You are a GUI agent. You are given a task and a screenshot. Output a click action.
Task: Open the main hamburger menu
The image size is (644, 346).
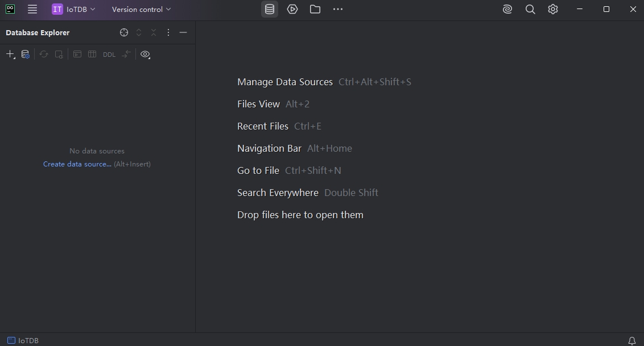tap(32, 9)
